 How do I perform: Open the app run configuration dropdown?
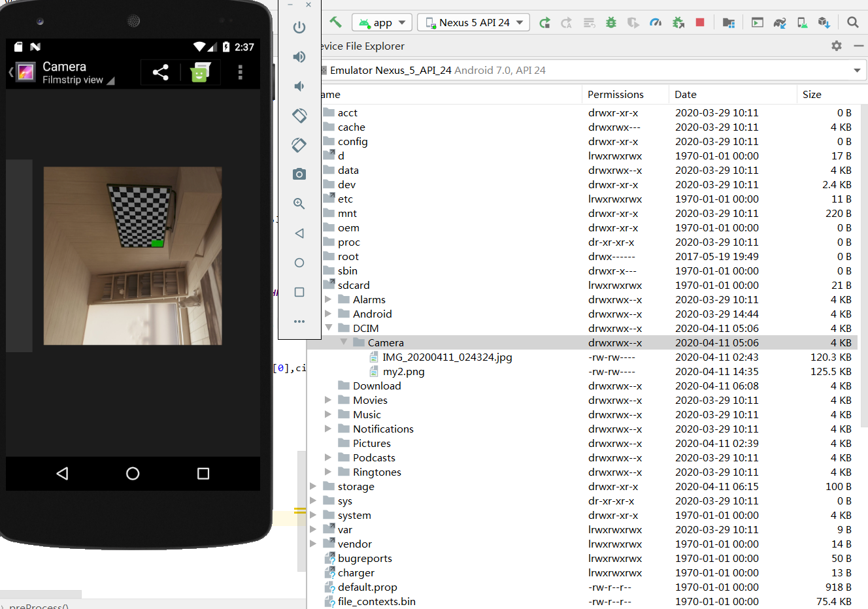[x=382, y=22]
